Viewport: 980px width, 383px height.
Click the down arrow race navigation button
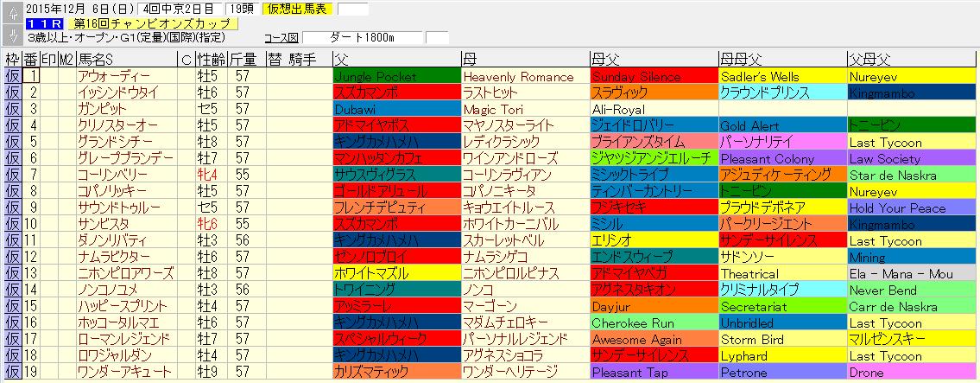click(x=12, y=34)
